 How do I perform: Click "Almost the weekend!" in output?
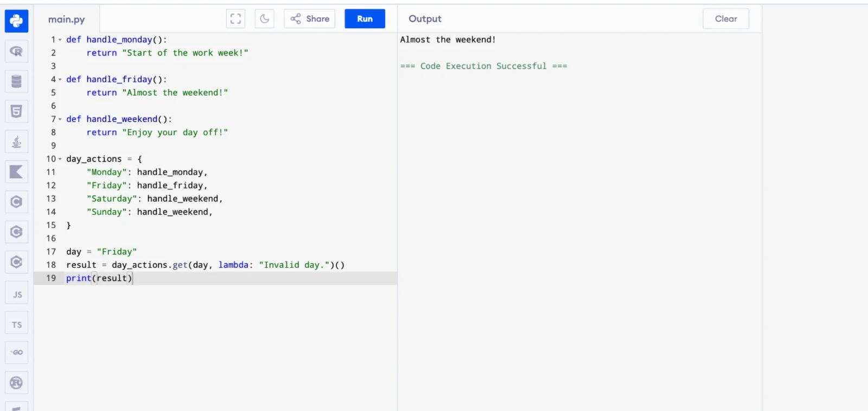click(448, 40)
